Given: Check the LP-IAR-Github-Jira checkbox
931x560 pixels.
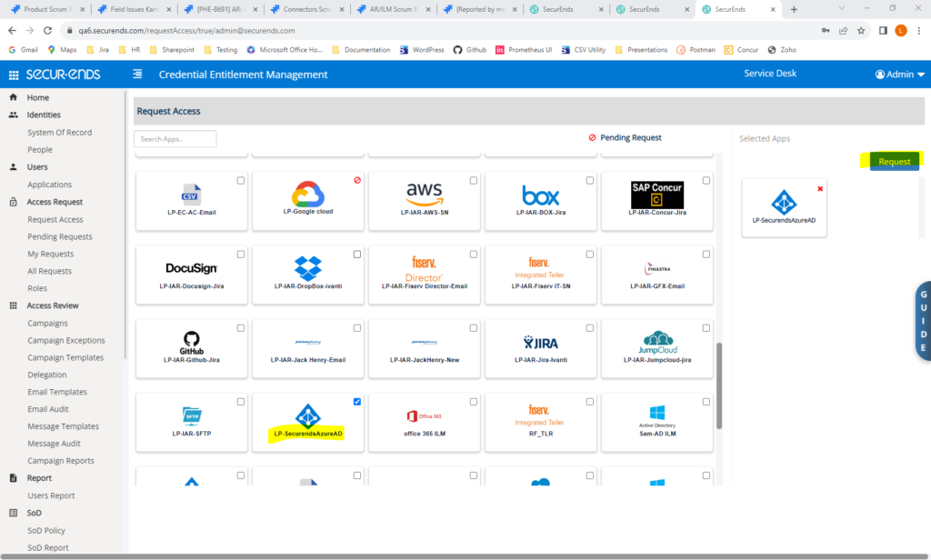Looking at the screenshot, I should click(x=240, y=328).
